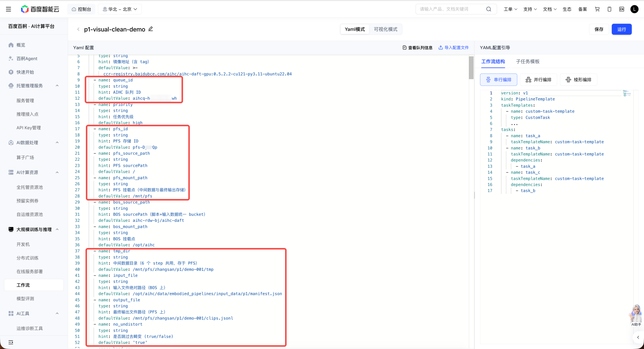Collapse the left sidebar menu
The image size is (644, 349).
point(11,342)
